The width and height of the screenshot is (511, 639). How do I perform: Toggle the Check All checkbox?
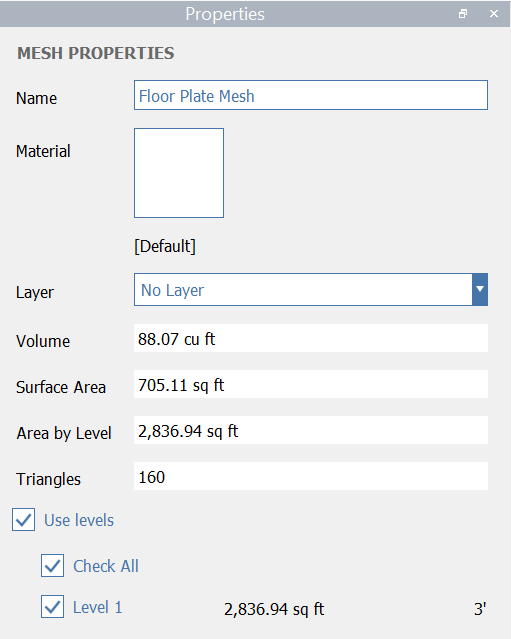tap(53, 566)
